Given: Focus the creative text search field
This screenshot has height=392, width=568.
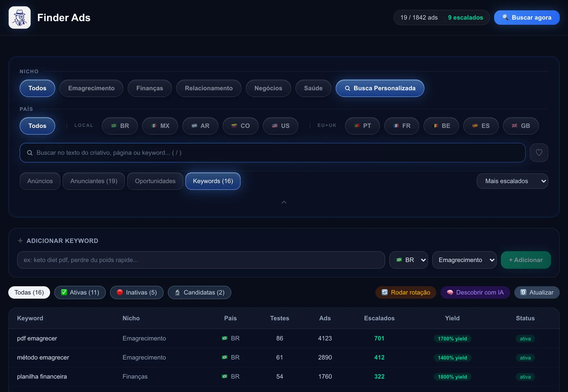Looking at the screenshot, I should pyautogui.click(x=273, y=153).
